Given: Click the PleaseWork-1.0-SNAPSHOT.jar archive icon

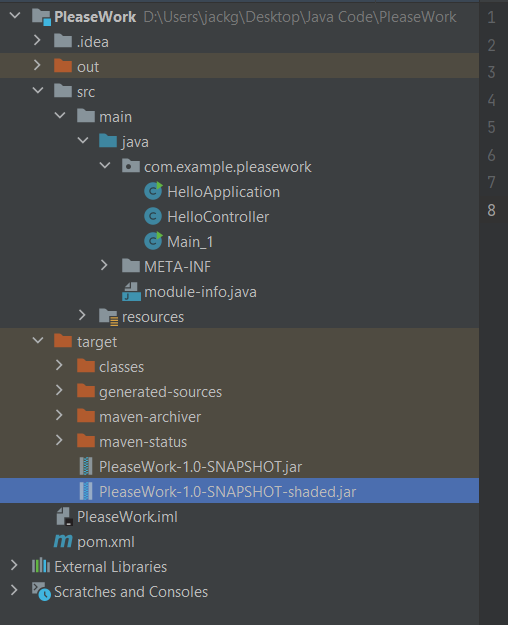Looking at the screenshot, I should coord(86,466).
